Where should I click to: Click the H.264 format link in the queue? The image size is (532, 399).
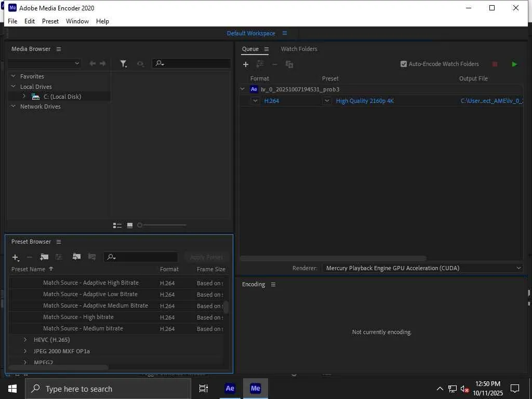coord(271,101)
